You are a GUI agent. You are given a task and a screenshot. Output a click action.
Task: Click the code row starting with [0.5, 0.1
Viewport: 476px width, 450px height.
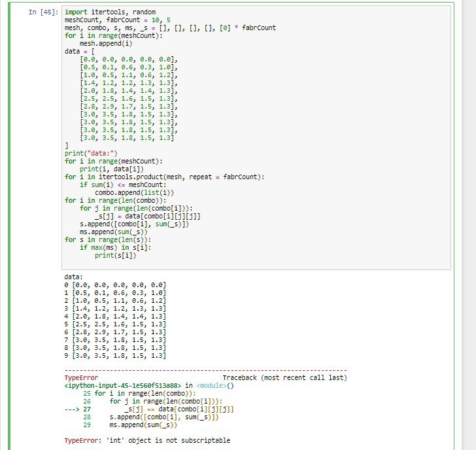(x=128, y=67)
